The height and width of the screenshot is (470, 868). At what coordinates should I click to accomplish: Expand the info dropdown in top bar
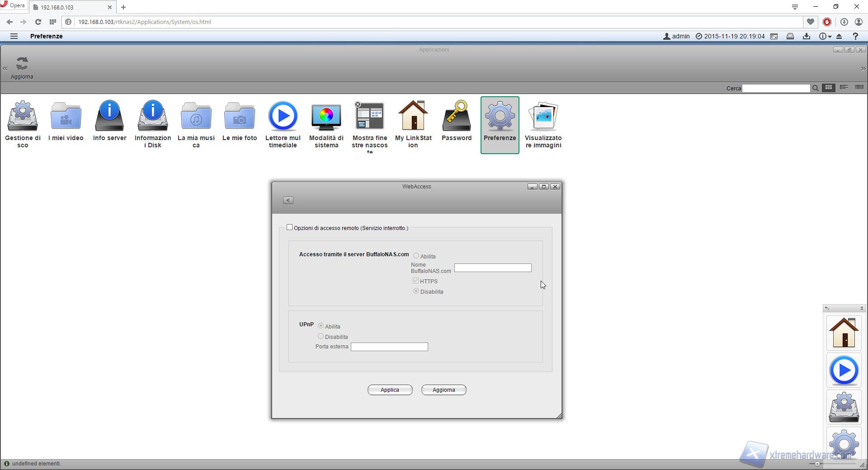pos(825,36)
